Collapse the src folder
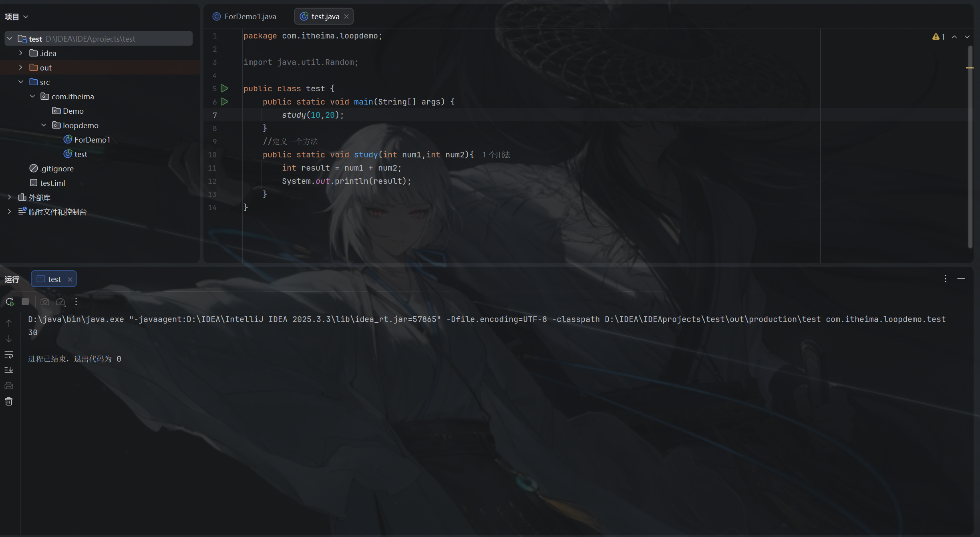980x537 pixels. click(x=21, y=82)
